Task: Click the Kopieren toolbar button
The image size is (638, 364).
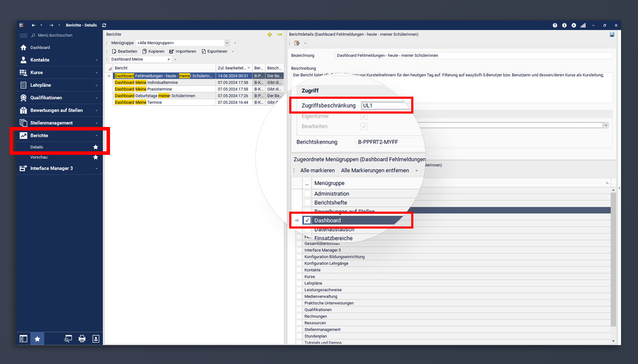Action: pyautogui.click(x=153, y=51)
